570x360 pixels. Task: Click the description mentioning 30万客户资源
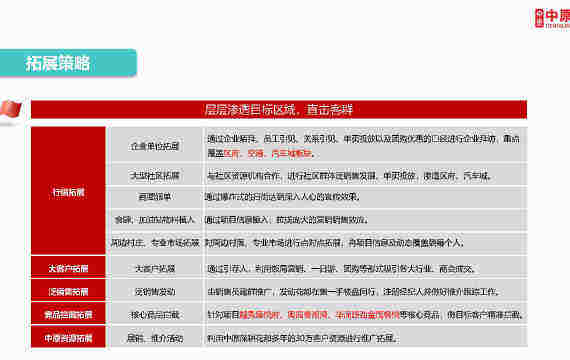pyautogui.click(x=365, y=338)
